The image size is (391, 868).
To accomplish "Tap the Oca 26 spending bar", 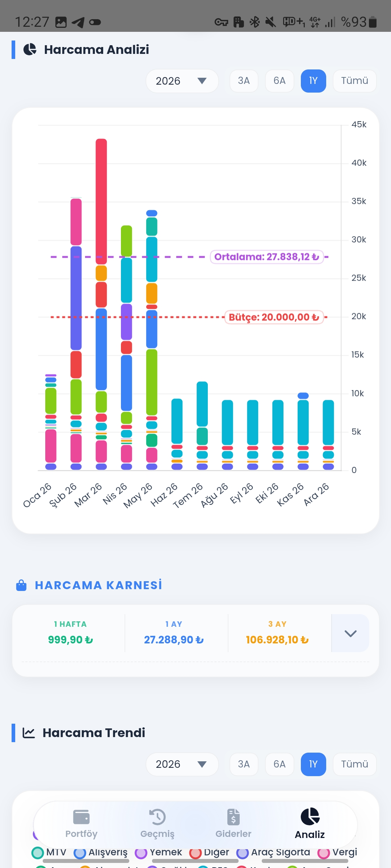I will click(x=51, y=422).
